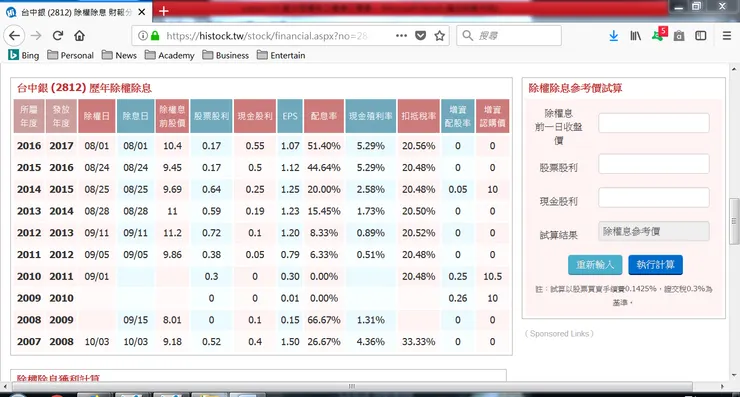Toggle the sidebar view icon
This screenshot has height=397, width=740.
[x=701, y=36]
